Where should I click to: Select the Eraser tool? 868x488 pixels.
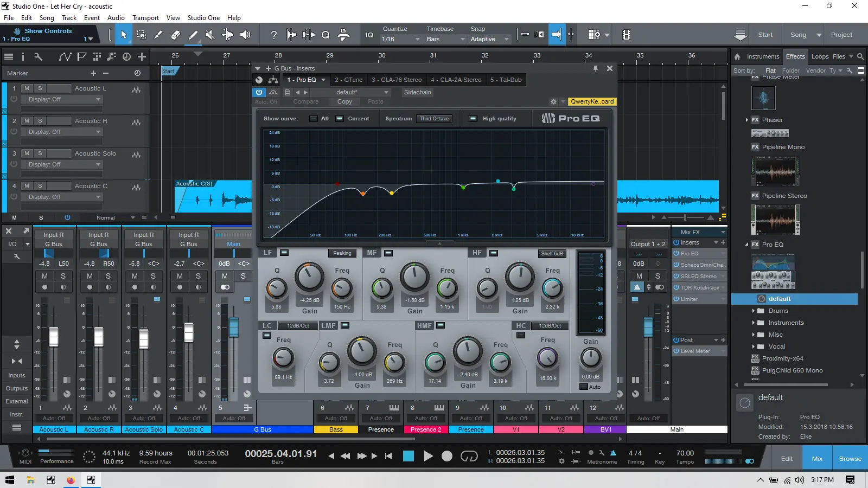point(175,35)
